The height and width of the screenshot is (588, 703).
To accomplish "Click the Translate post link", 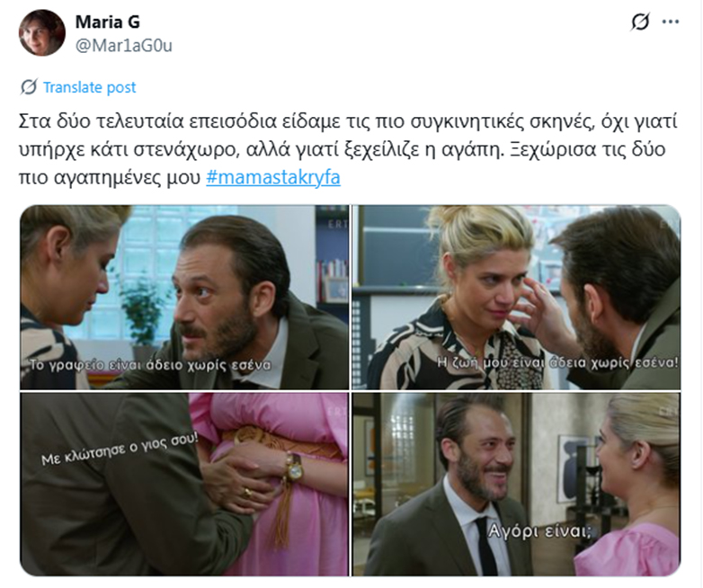I will 89,87.
